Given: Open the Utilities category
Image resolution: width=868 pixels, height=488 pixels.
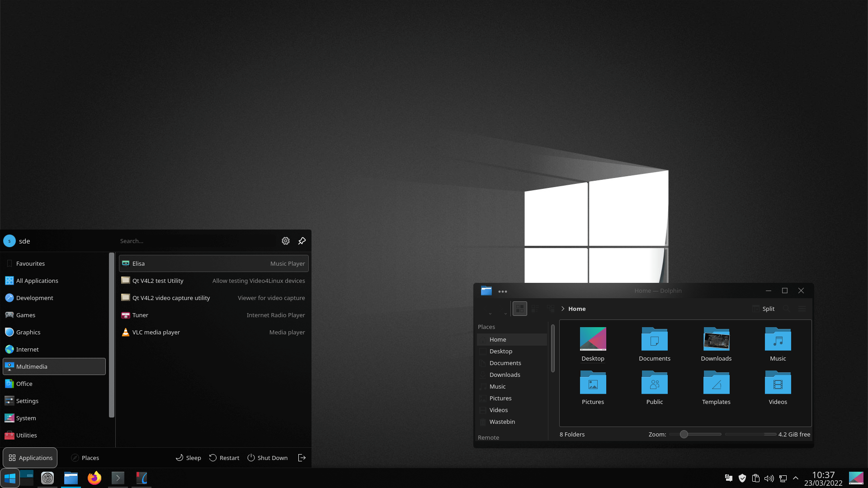Looking at the screenshot, I should [54, 435].
